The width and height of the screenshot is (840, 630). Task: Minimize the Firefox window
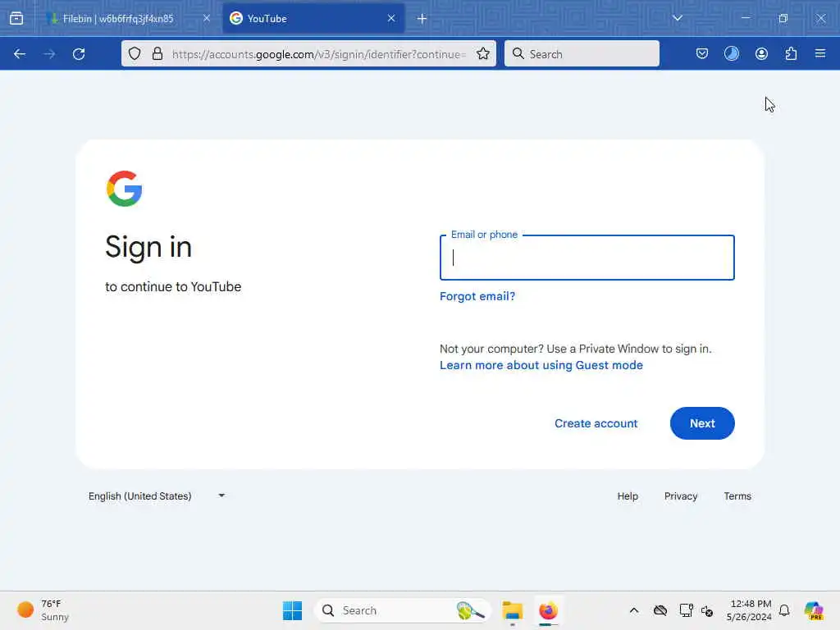point(745,18)
